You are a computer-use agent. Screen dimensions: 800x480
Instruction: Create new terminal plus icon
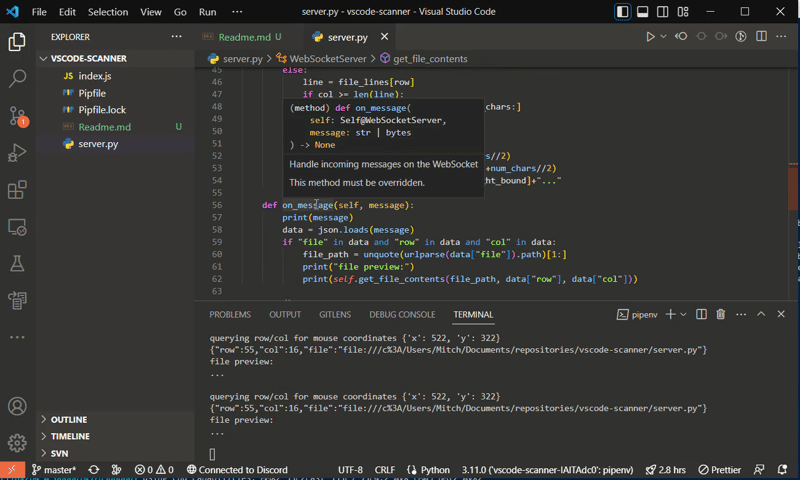click(x=670, y=315)
